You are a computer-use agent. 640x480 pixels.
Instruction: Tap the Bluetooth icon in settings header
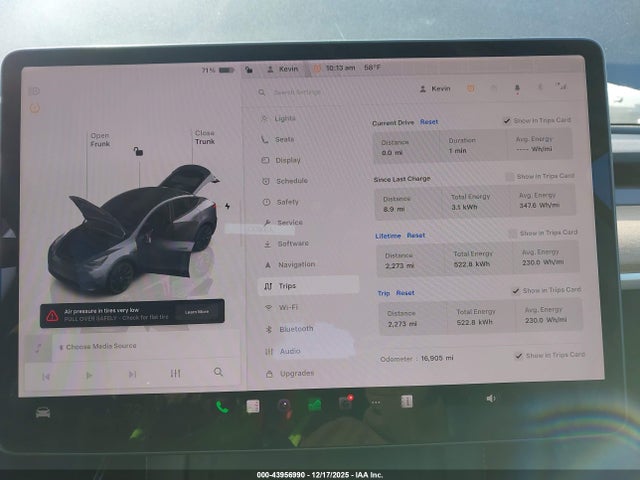click(x=540, y=87)
